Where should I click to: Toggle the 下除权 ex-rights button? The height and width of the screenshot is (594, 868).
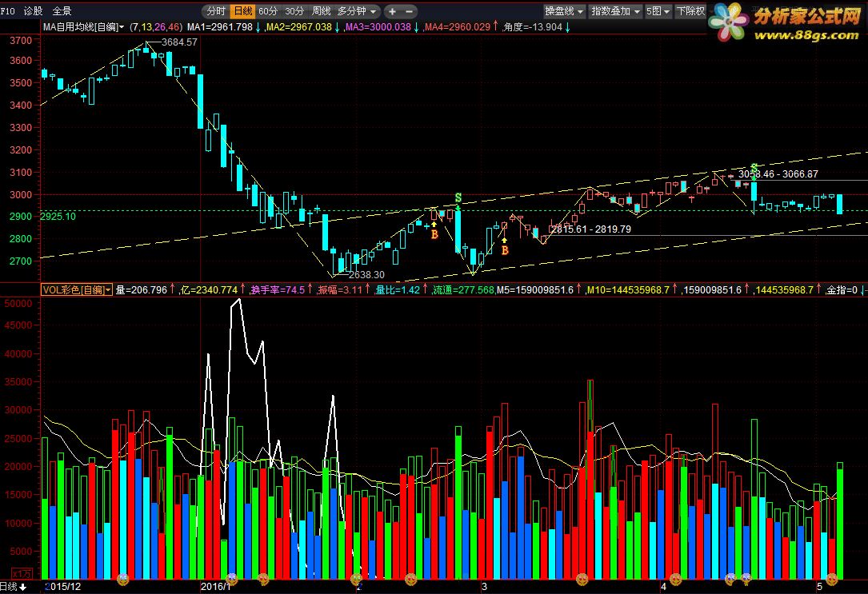point(691,11)
